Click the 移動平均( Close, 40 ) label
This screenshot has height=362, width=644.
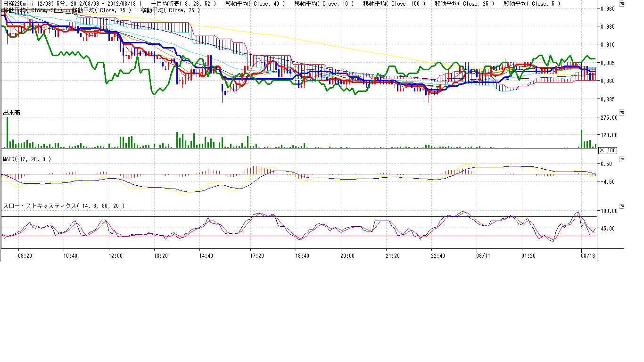[x=255, y=3]
